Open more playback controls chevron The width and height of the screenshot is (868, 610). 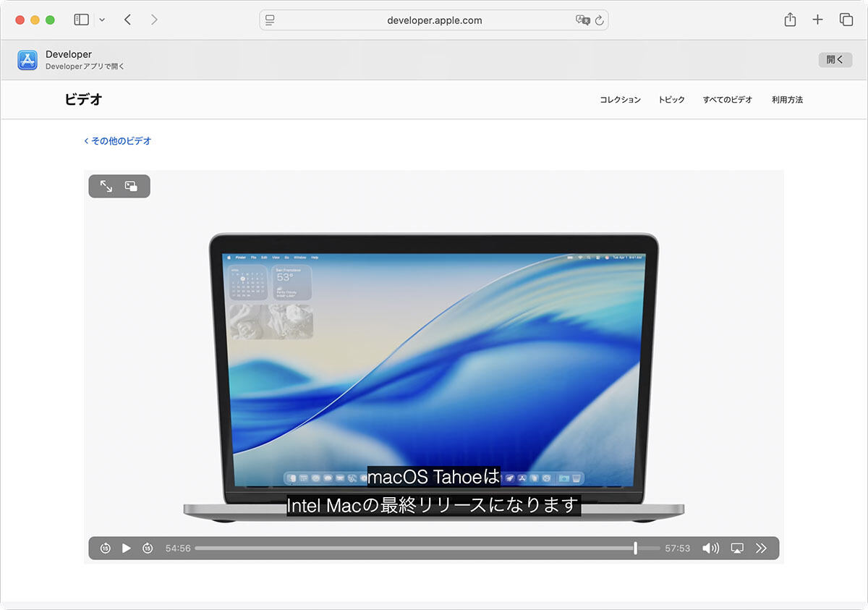(761, 548)
